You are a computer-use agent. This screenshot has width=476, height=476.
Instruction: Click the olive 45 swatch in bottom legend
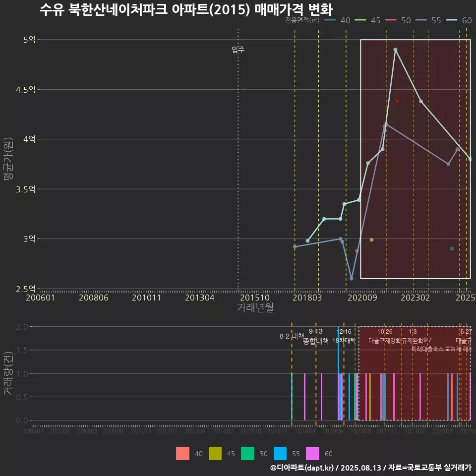(215, 453)
